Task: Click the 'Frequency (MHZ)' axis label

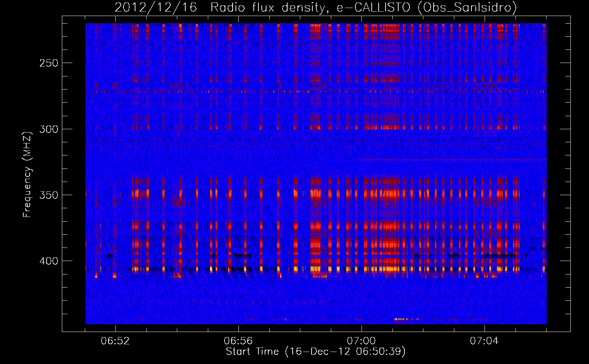Action: [x=27, y=175]
